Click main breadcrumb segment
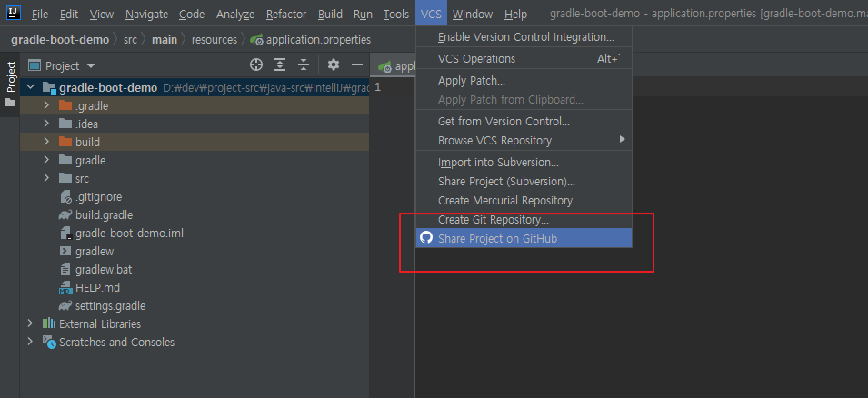Screen dimensions: 868x398 point(165,40)
